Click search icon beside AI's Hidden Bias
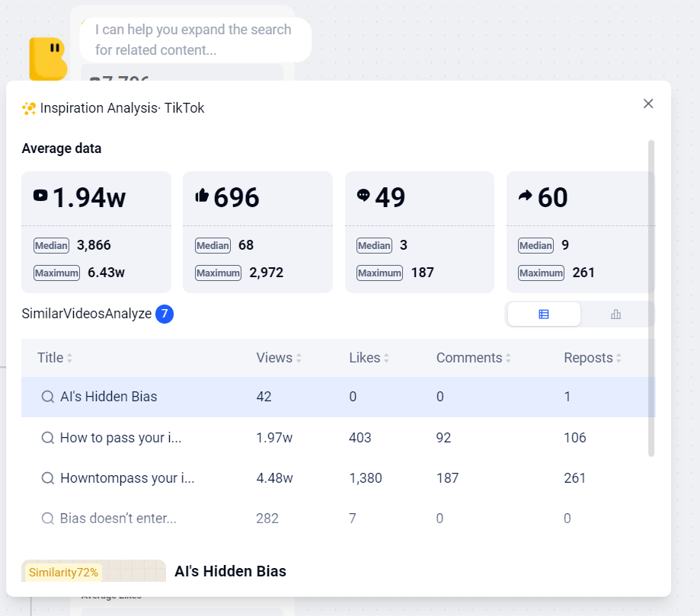This screenshot has height=616, width=700. click(x=47, y=397)
